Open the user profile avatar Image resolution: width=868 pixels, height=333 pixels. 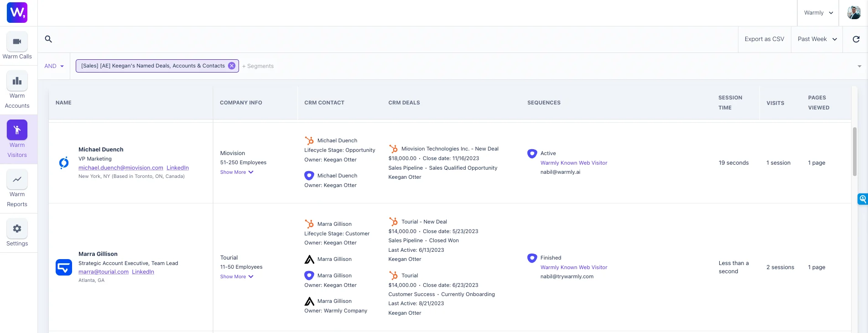pyautogui.click(x=854, y=13)
